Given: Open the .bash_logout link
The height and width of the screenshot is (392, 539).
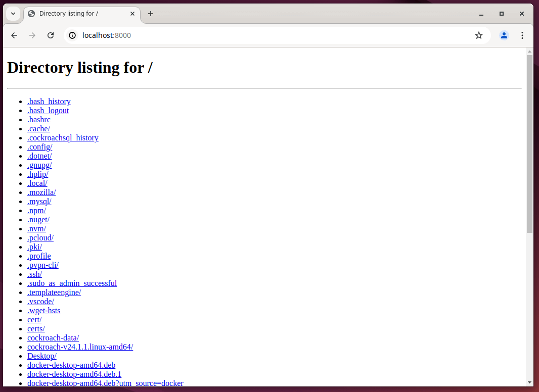Looking at the screenshot, I should tap(48, 111).
